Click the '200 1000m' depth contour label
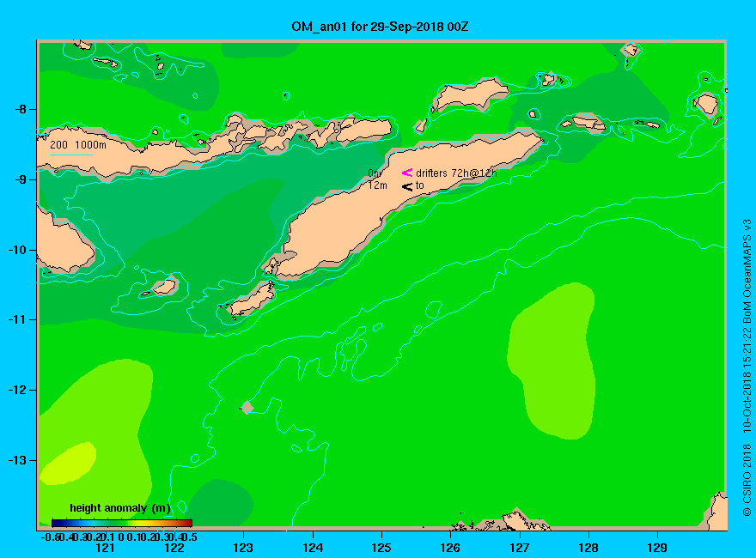Viewport: 756px width, 558px height. click(78, 144)
